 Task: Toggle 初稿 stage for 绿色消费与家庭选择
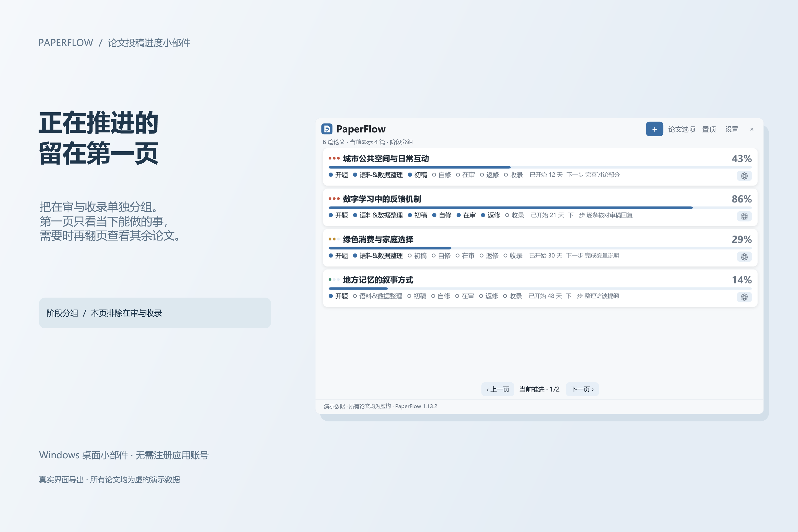(417, 255)
